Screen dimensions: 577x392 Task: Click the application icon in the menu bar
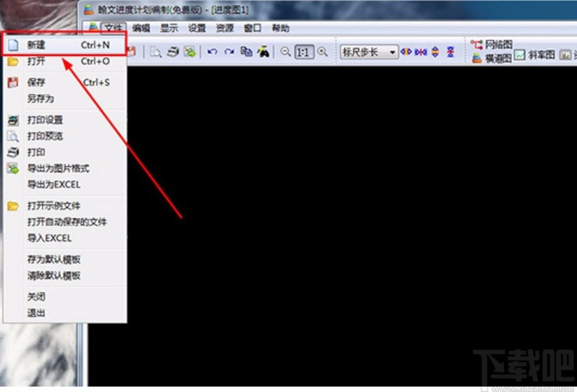point(94,28)
